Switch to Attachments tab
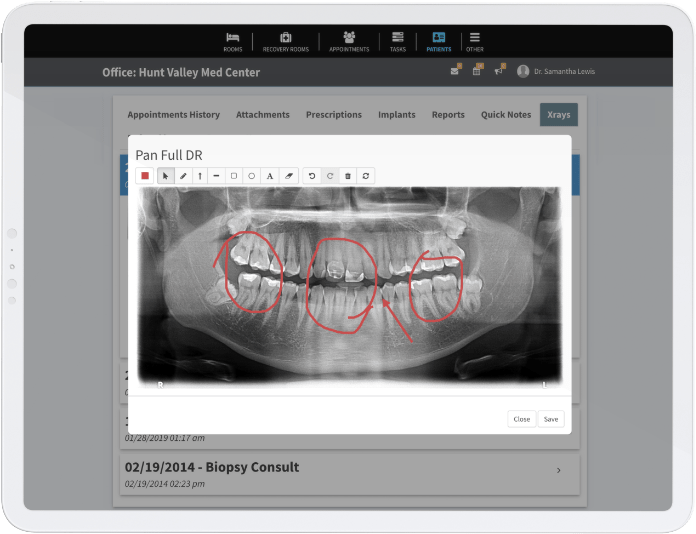Image resolution: width=696 pixels, height=534 pixels. click(x=263, y=115)
